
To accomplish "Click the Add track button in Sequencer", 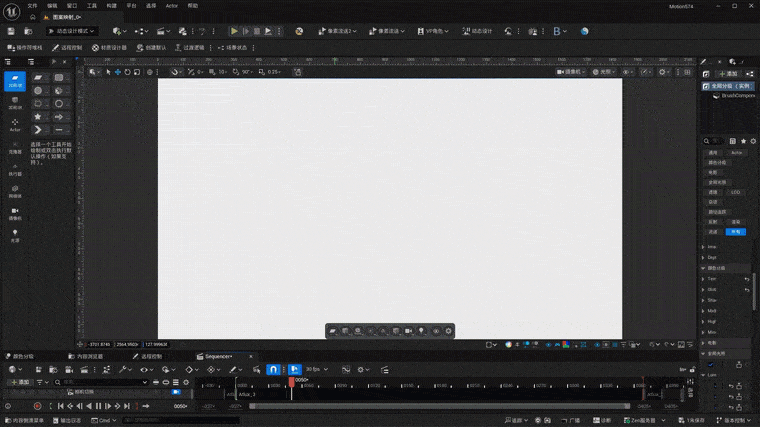I will point(20,382).
